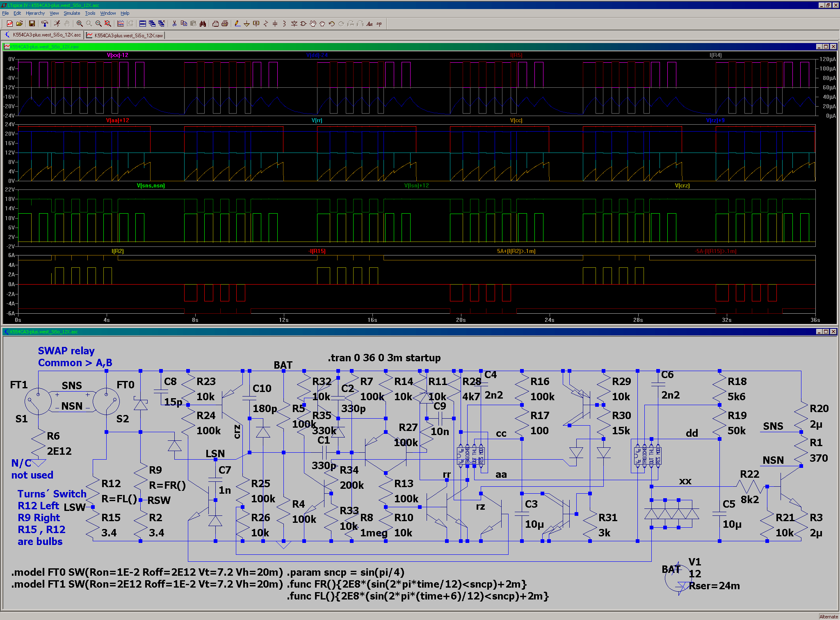
Task: Open the Edit menu
Action: coord(17,13)
